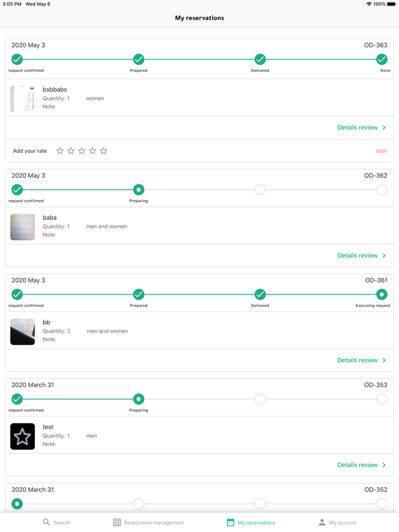399x532 pixels.
Task: Tap the Done step checkmark for OD-363
Action: (x=382, y=59)
